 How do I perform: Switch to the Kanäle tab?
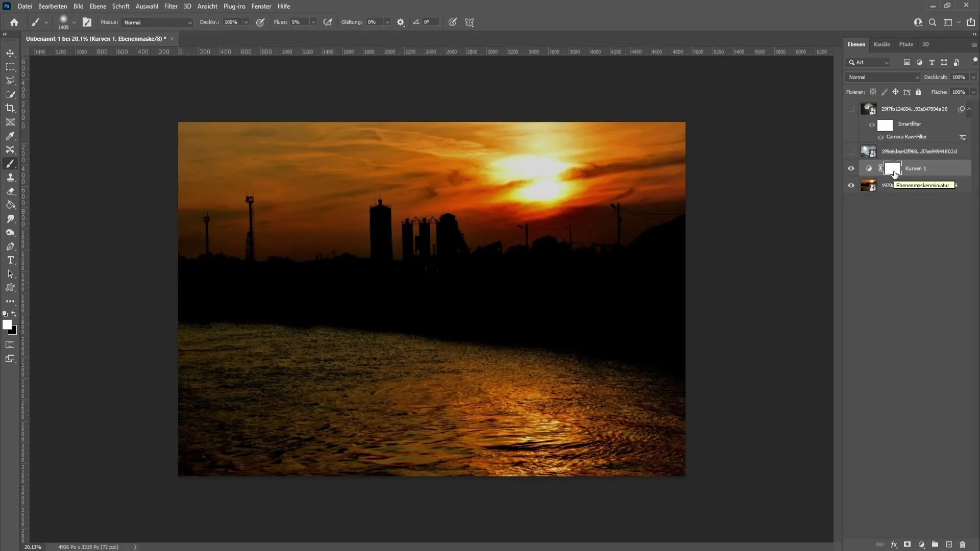pos(881,44)
